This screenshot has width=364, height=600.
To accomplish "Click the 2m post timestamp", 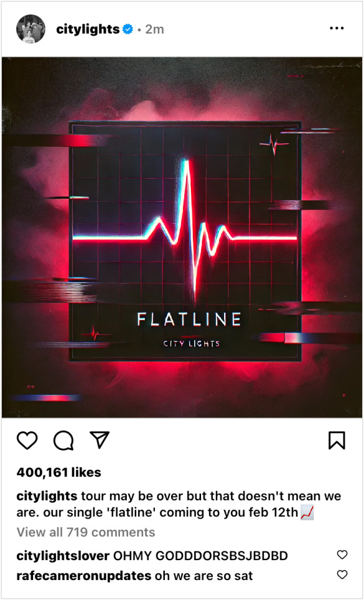I will (154, 29).
